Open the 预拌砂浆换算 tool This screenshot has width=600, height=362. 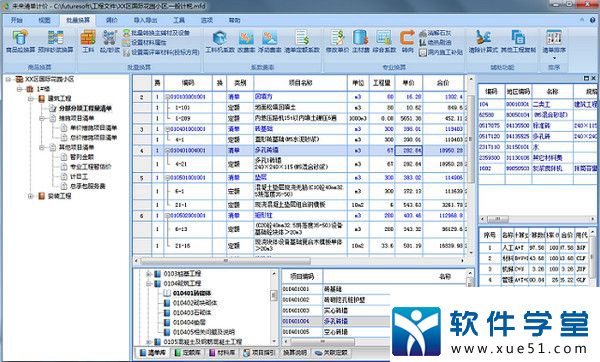tap(55, 41)
